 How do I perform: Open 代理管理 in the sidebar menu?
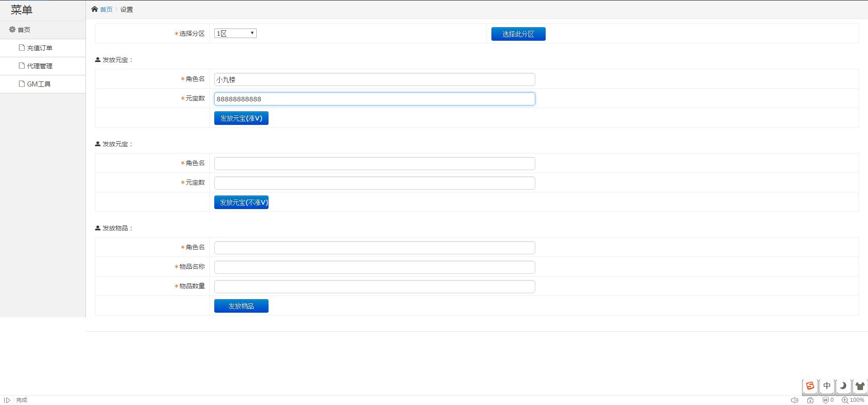point(39,66)
